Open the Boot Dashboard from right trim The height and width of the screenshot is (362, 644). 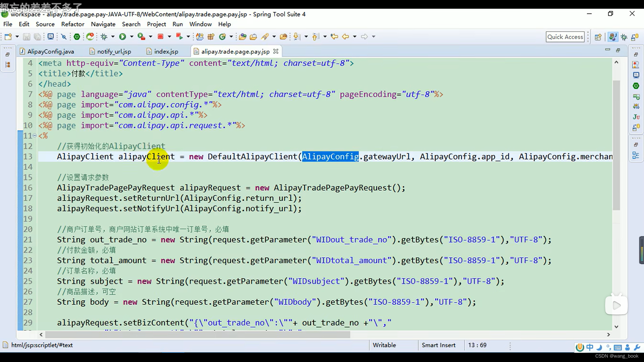tap(636, 86)
